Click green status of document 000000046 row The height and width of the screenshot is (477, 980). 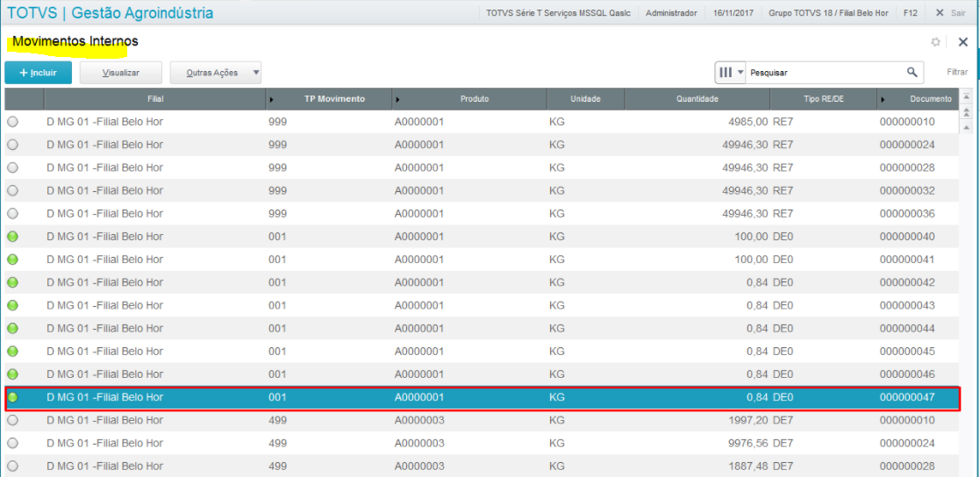(x=12, y=374)
